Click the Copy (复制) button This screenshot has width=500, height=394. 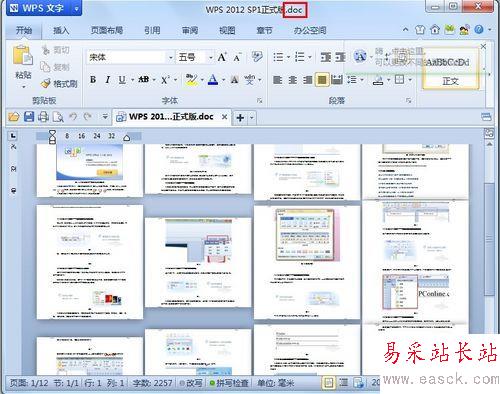click(x=55, y=67)
